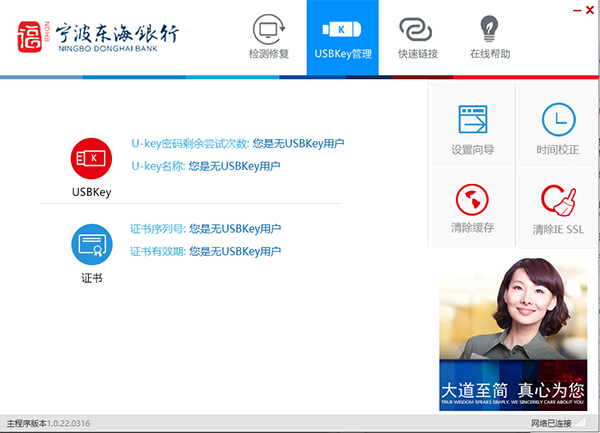The image size is (600, 433).
Task: Click the red USBKey circle icon
Action: [91, 158]
